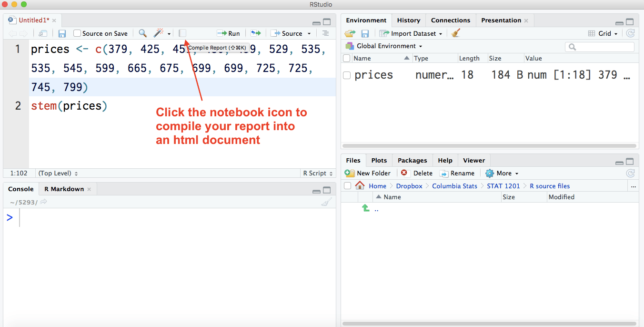
Task: Switch to the History tab
Action: click(409, 20)
